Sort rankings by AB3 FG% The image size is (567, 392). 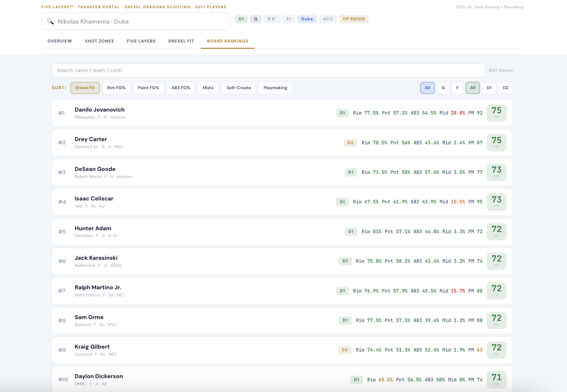[x=181, y=88]
